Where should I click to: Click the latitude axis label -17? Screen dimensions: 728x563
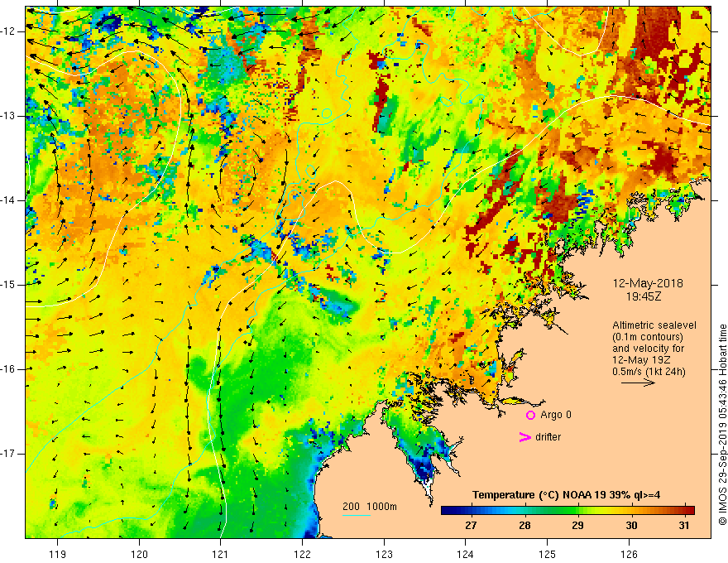[x=9, y=454]
